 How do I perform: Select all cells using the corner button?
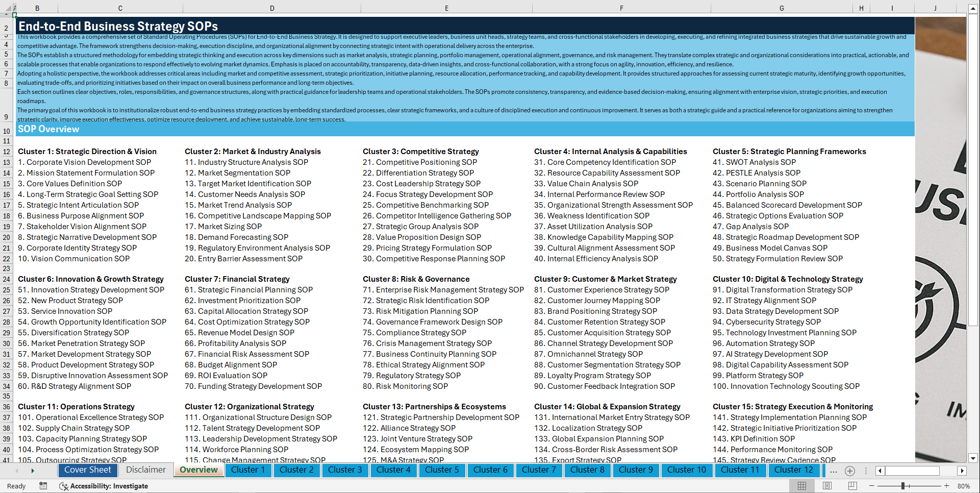(7, 8)
